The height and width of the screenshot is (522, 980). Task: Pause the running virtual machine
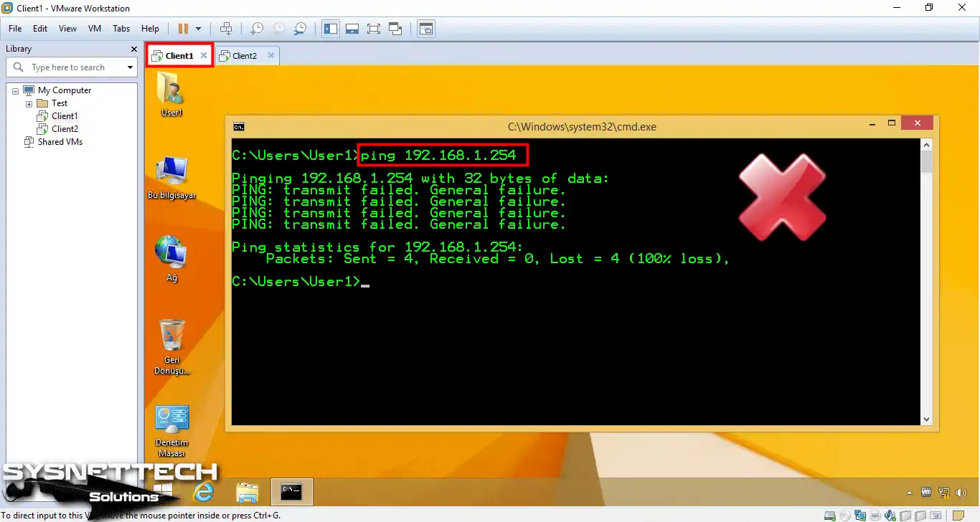[x=184, y=28]
